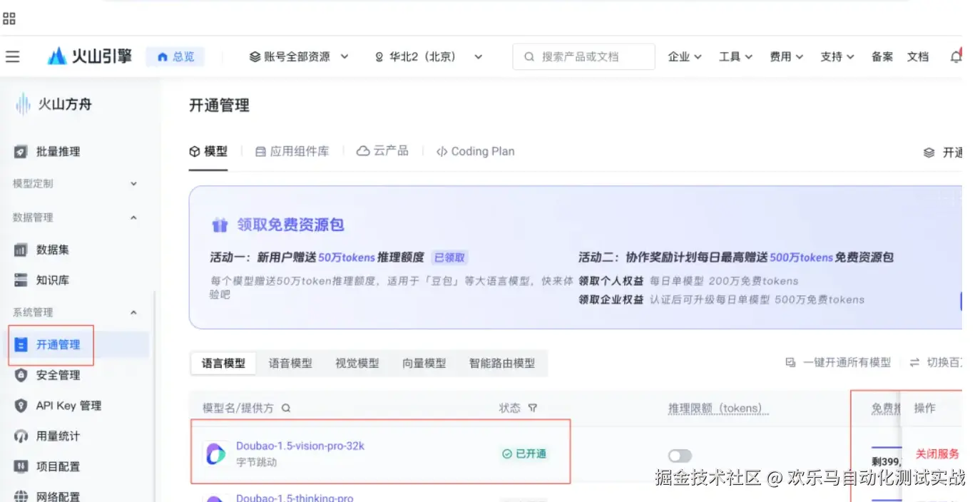Open the Doubao-1.5-thinking-pro model link
980x502 pixels.
tap(295, 498)
